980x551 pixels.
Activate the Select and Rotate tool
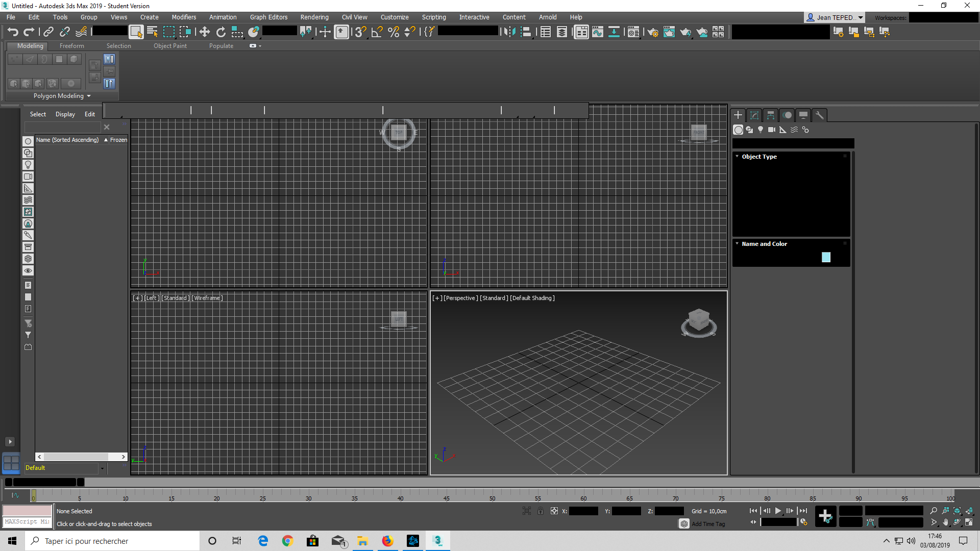click(221, 32)
